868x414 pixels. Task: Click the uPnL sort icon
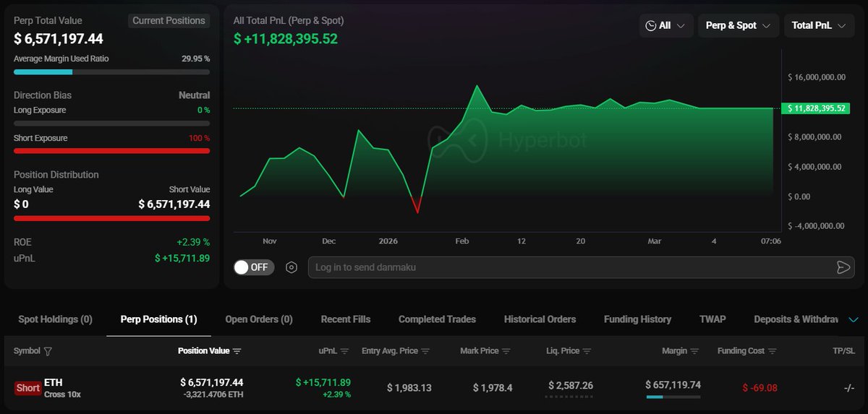344,351
